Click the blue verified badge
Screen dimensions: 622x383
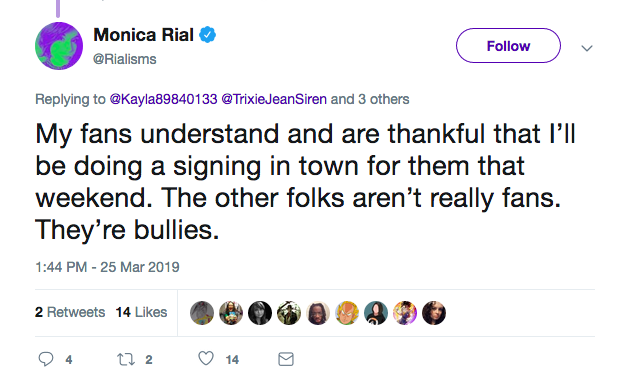pyautogui.click(x=207, y=35)
